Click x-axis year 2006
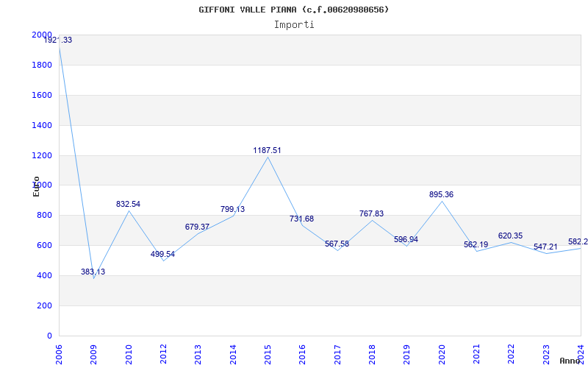This screenshot has width=588, height=368. click(x=59, y=355)
